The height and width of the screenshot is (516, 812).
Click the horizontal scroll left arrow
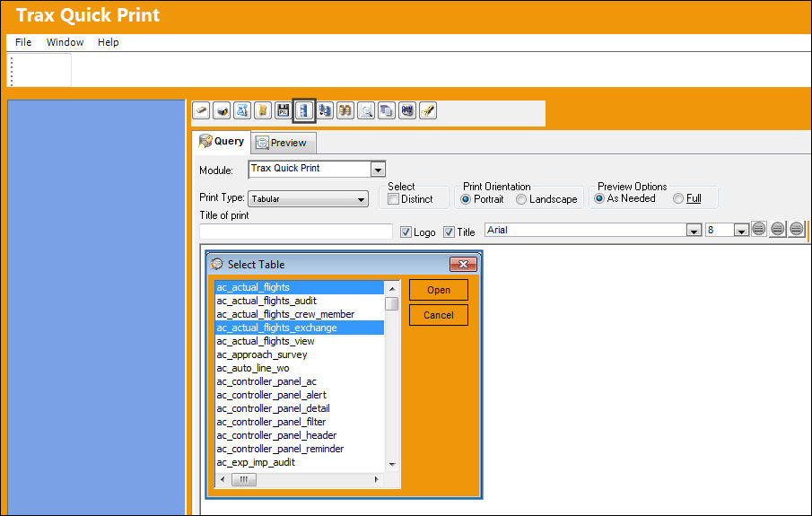pyautogui.click(x=223, y=480)
